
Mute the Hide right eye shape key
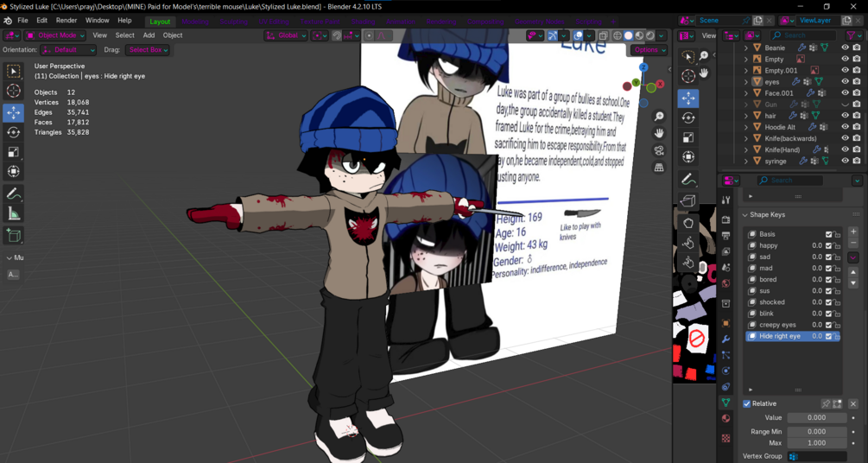coord(828,336)
